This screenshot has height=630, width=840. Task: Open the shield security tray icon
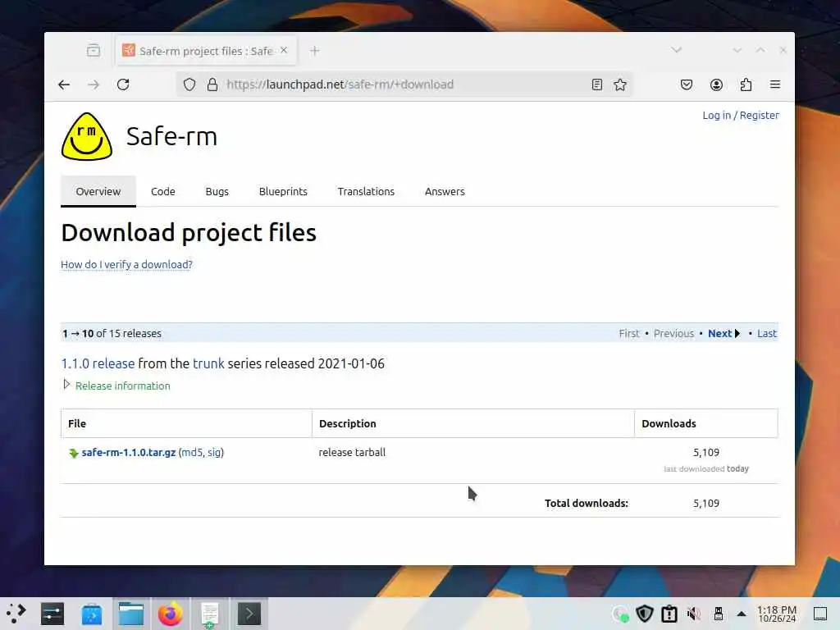[645, 614]
